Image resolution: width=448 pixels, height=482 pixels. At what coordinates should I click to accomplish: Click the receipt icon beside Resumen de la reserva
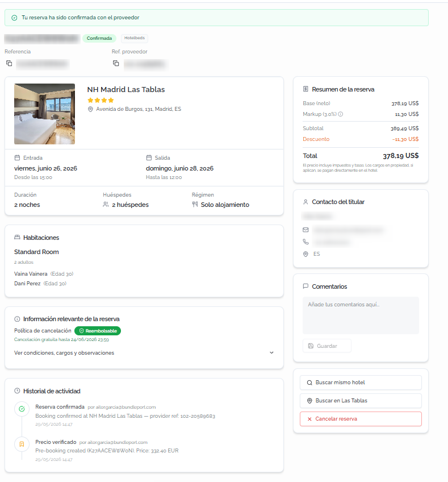[305, 89]
